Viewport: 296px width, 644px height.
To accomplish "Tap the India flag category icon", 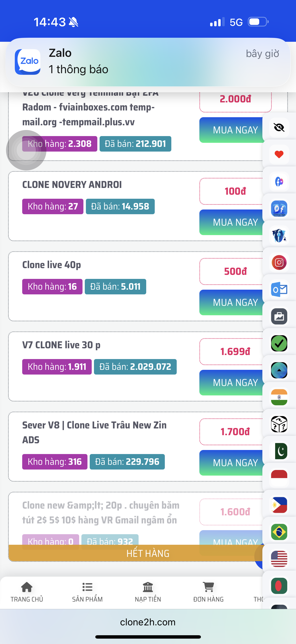I will (x=279, y=397).
